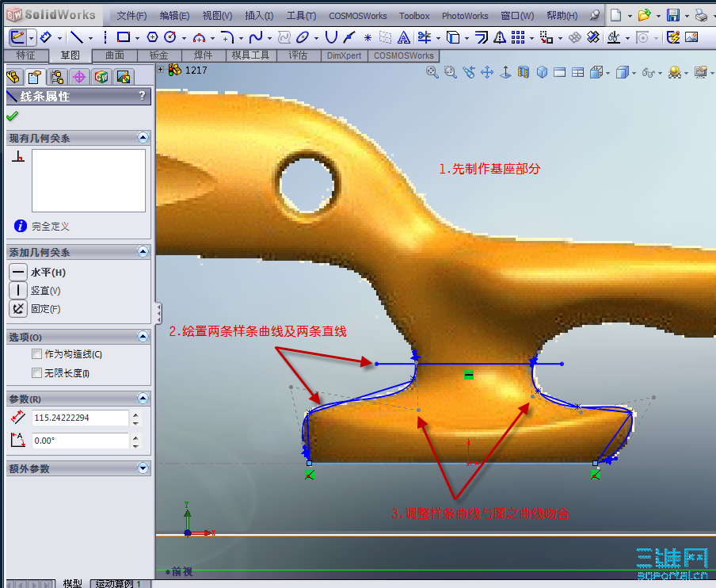
Task: Open the Spline tool dropdown arrow
Action: pos(269,38)
